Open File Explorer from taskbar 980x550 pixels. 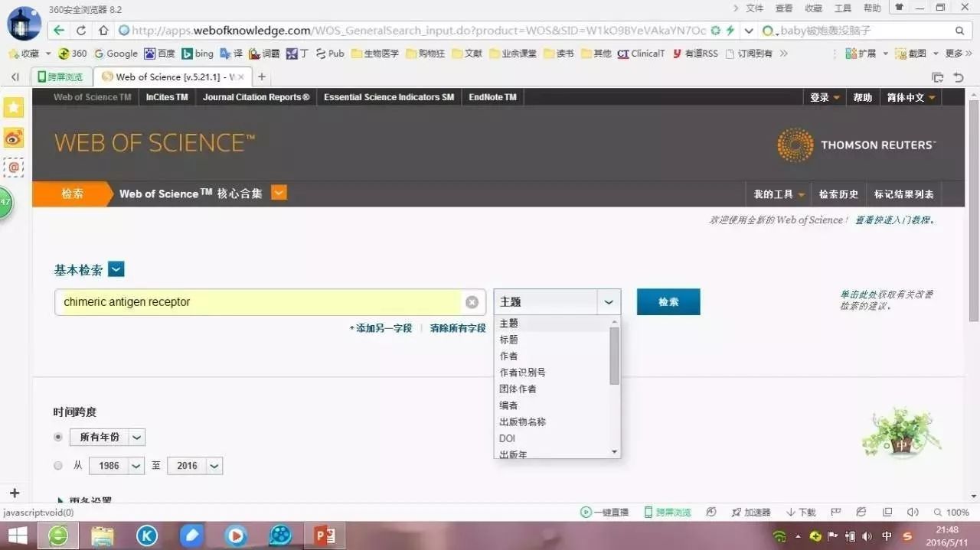click(x=103, y=535)
